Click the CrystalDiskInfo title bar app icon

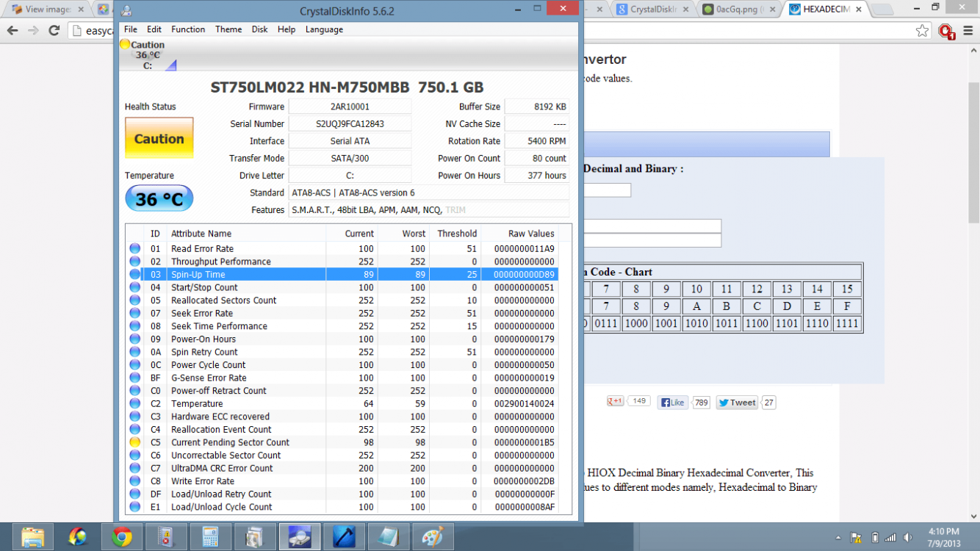pos(126,11)
